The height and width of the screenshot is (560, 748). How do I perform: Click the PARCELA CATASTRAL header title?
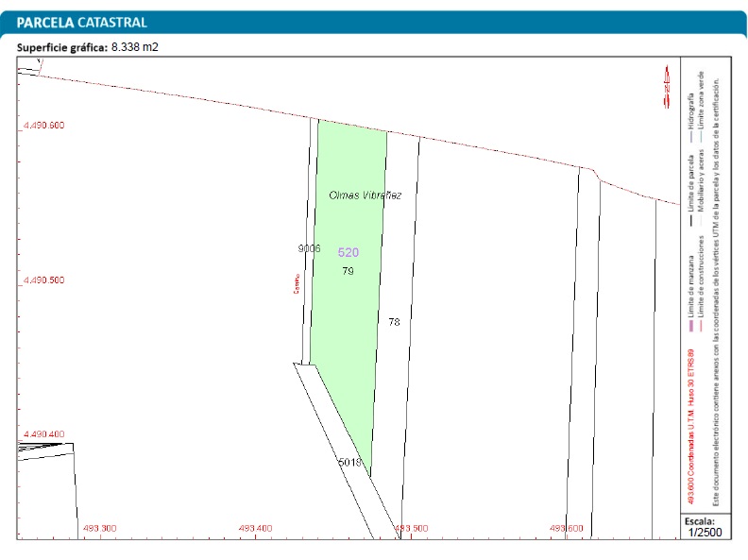point(82,22)
